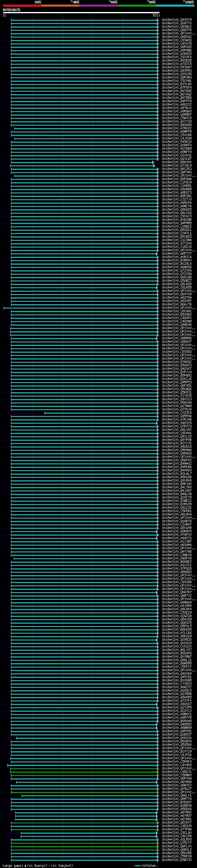
Task: Click the green ~80% legend bar
Action: tap(137, 6)
